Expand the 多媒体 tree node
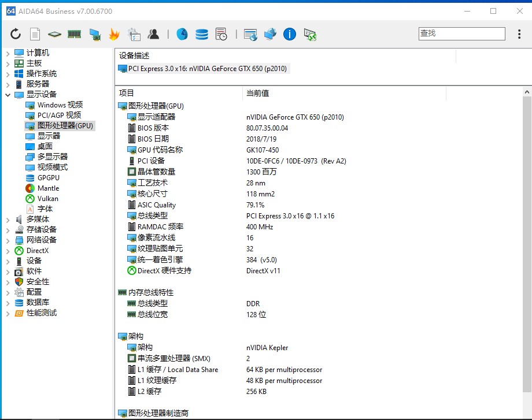532x420 pixels. (x=8, y=220)
